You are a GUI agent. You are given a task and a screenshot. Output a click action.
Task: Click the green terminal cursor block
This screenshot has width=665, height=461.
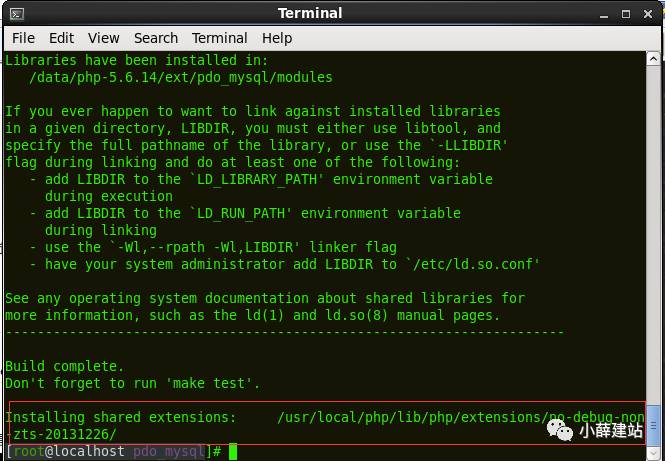(233, 452)
